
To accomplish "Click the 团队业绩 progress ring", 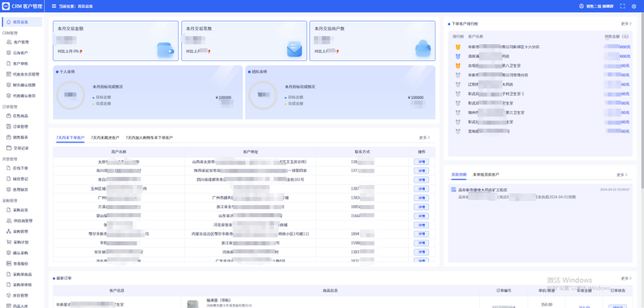I will click(263, 95).
